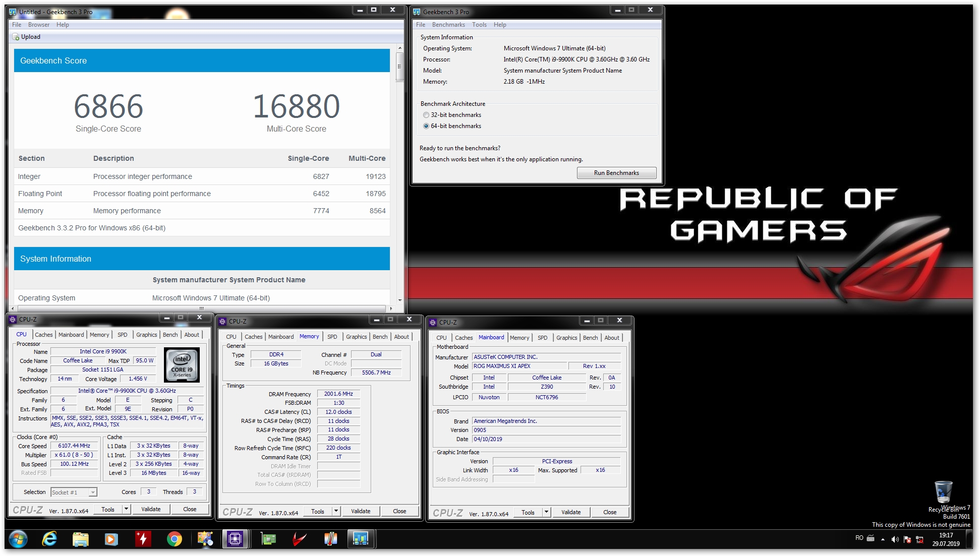Click the Upload icon in Geekbench results
Screen dimensions: 980x556
[16, 37]
